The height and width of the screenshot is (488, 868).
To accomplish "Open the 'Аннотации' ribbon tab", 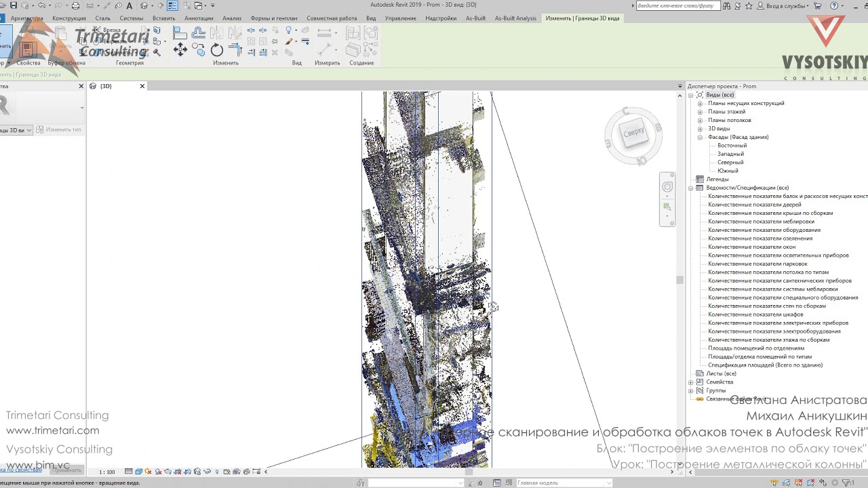I will tap(199, 18).
